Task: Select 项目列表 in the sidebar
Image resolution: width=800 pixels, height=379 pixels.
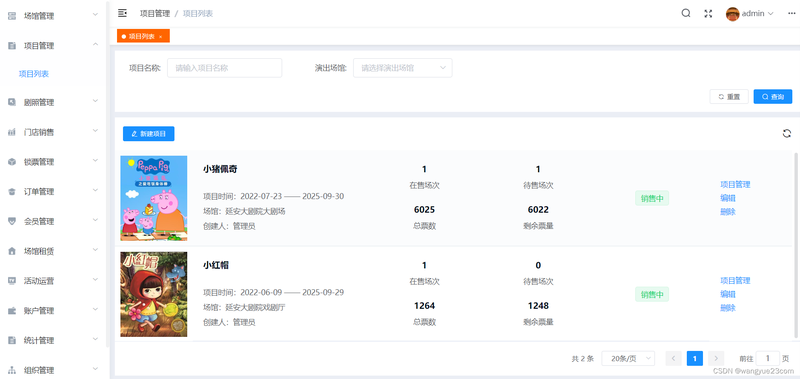Action: 34,74
